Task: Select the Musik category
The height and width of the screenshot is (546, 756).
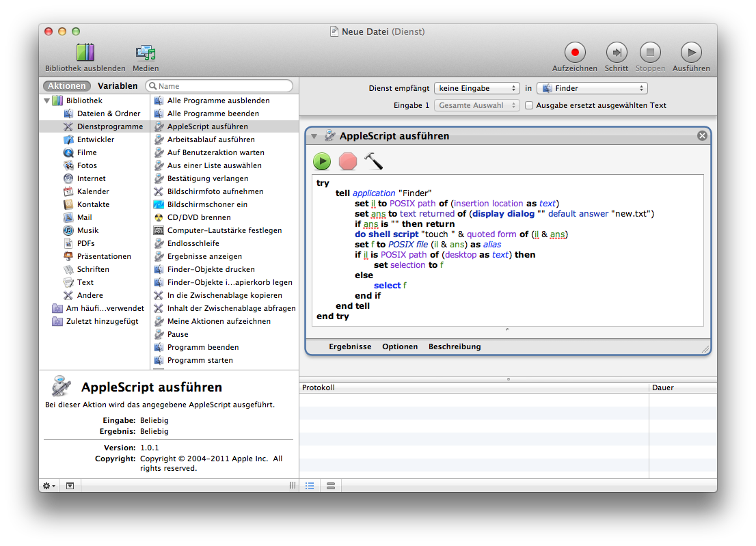Action: [x=94, y=231]
